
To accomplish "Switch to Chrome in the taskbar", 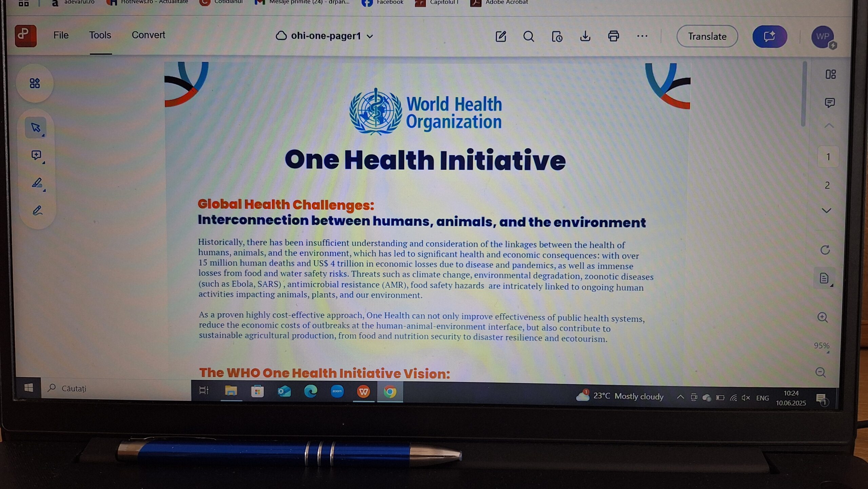I will 390,392.
